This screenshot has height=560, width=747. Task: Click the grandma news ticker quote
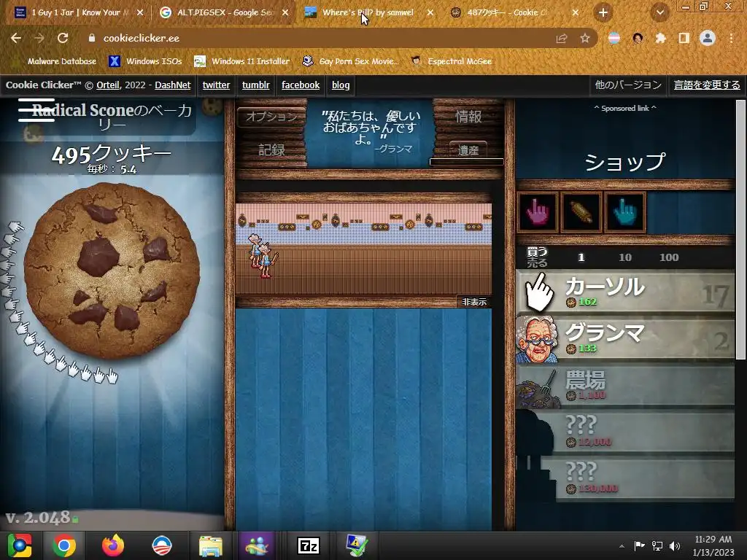[x=370, y=131]
